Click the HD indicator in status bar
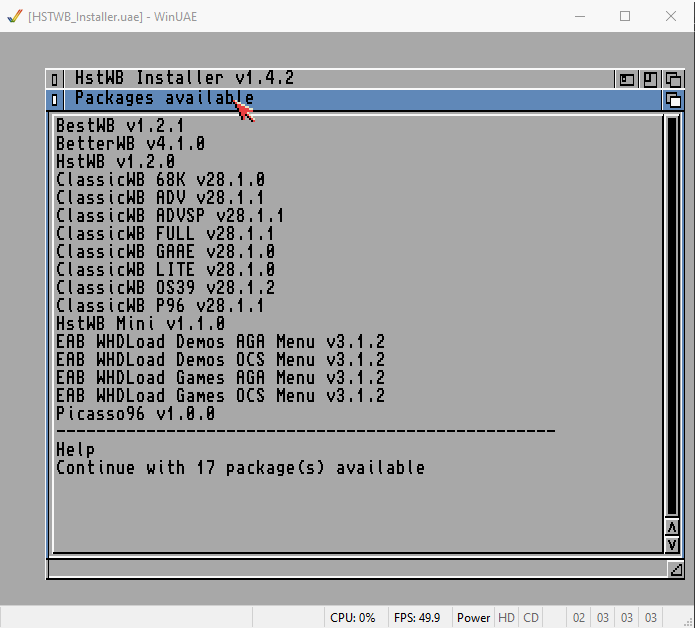695x628 pixels. [506, 618]
